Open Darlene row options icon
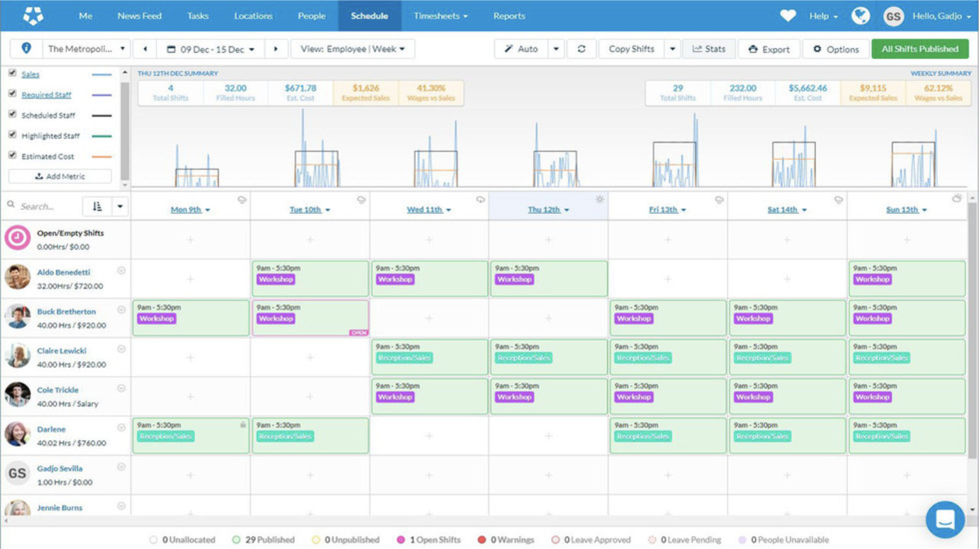 point(121,428)
